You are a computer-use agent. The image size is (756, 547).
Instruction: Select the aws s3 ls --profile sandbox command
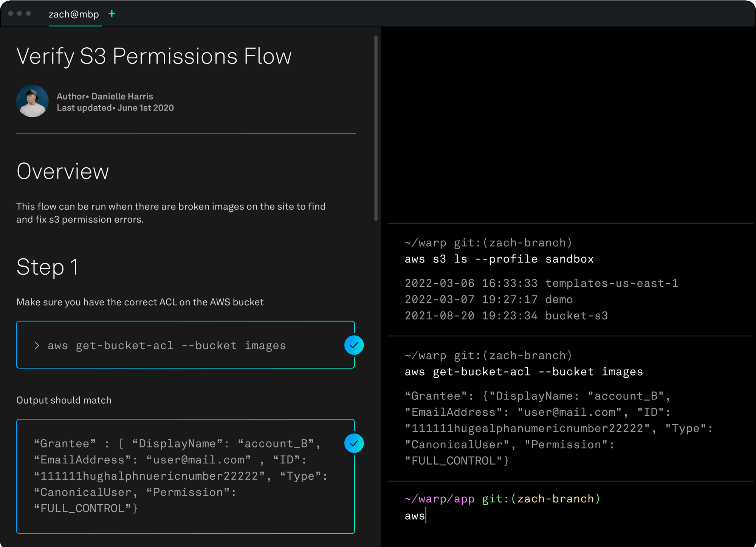tap(499, 259)
